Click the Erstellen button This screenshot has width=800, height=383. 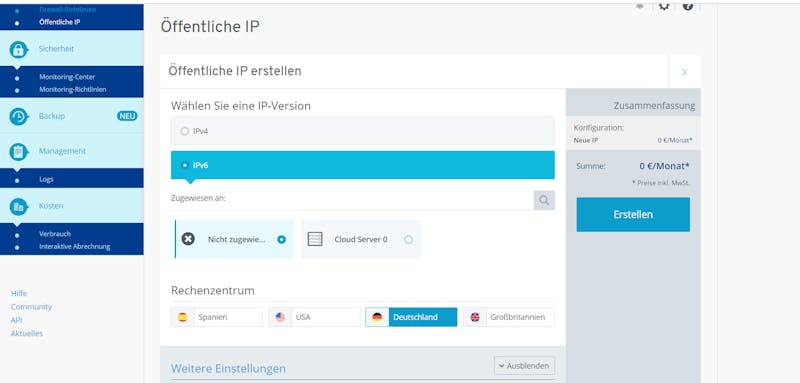pyautogui.click(x=633, y=215)
